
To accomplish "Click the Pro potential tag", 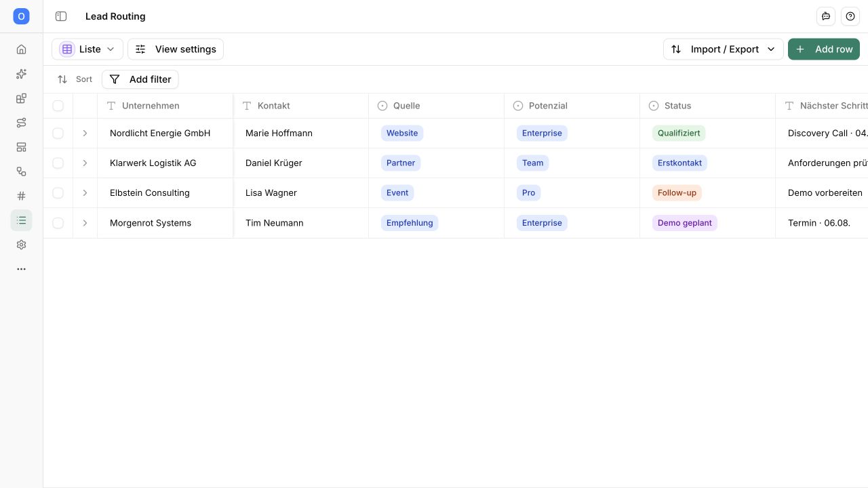I will click(x=529, y=193).
